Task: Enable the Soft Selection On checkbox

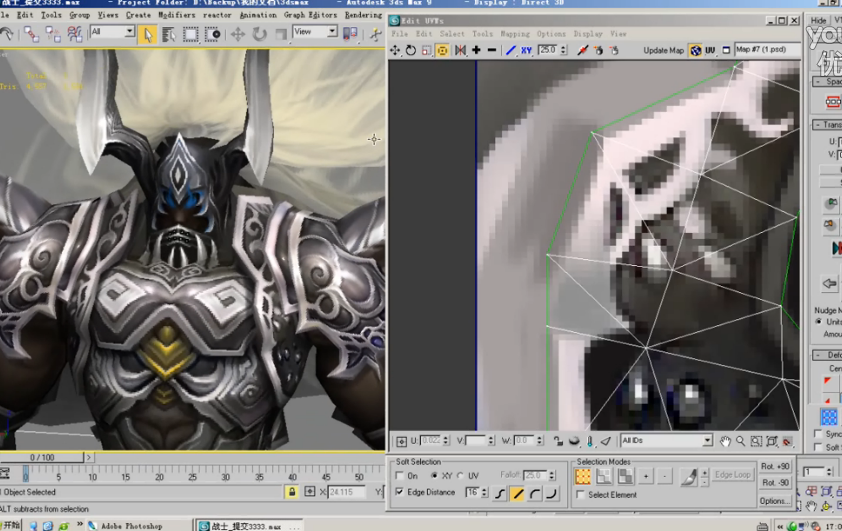Action: coord(399,476)
